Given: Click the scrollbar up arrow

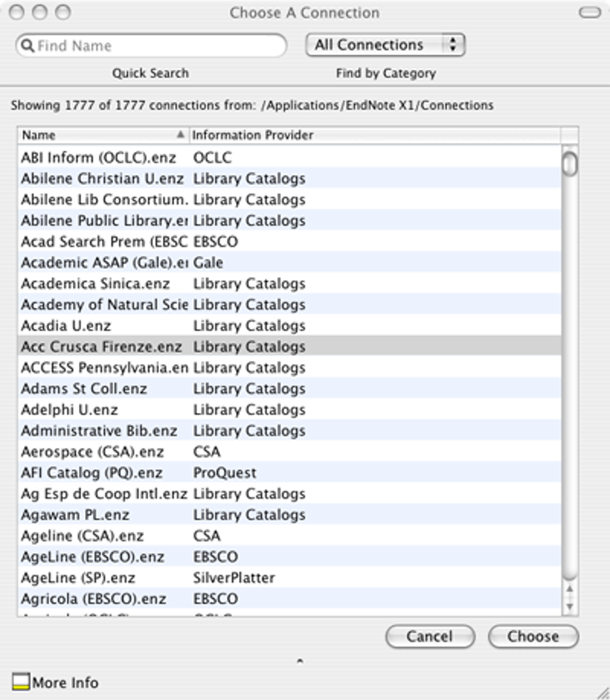Looking at the screenshot, I should [570, 590].
